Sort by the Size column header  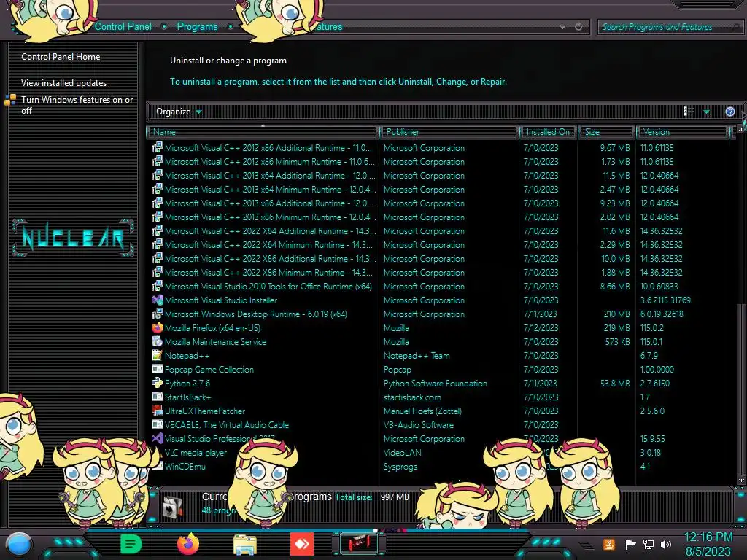click(606, 132)
